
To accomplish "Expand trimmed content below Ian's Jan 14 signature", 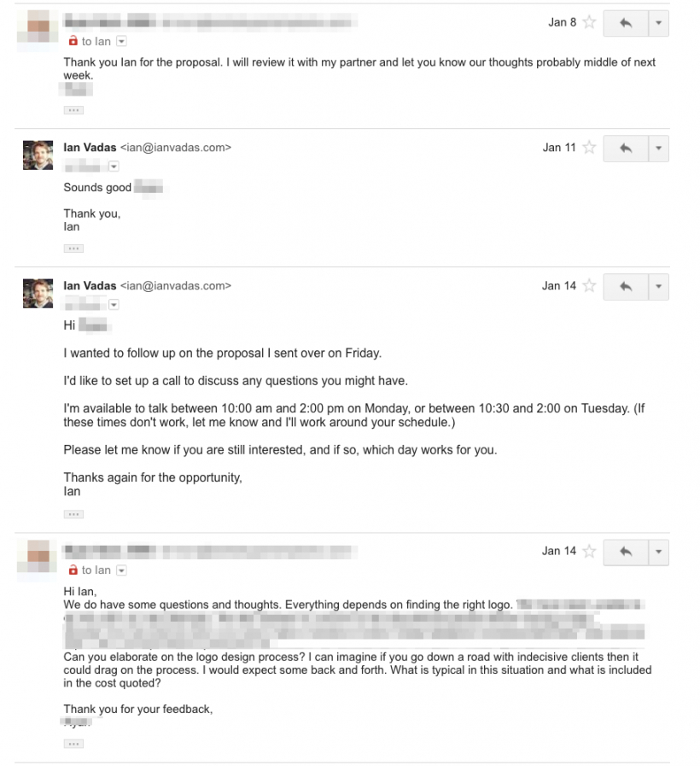I will 73,514.
